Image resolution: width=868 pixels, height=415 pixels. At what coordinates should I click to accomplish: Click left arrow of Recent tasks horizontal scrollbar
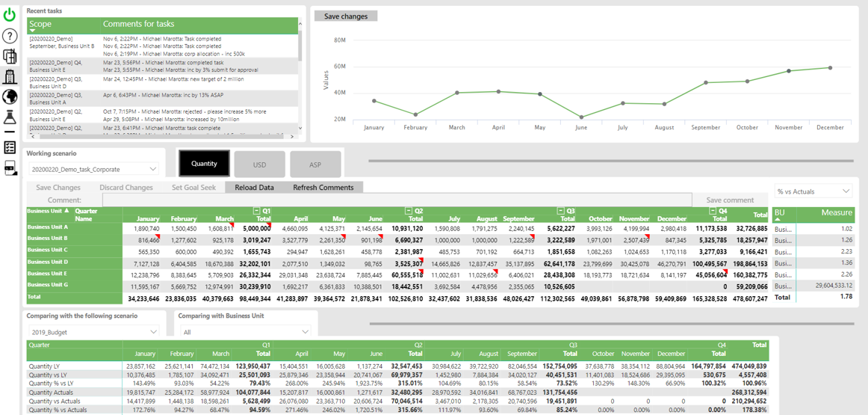pyautogui.click(x=31, y=136)
